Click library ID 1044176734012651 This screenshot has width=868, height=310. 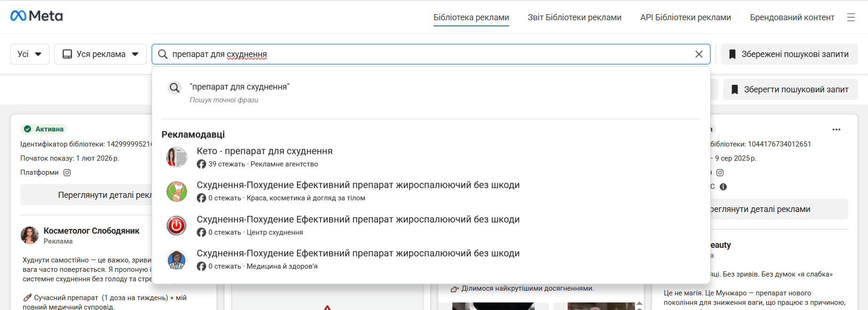click(780, 144)
